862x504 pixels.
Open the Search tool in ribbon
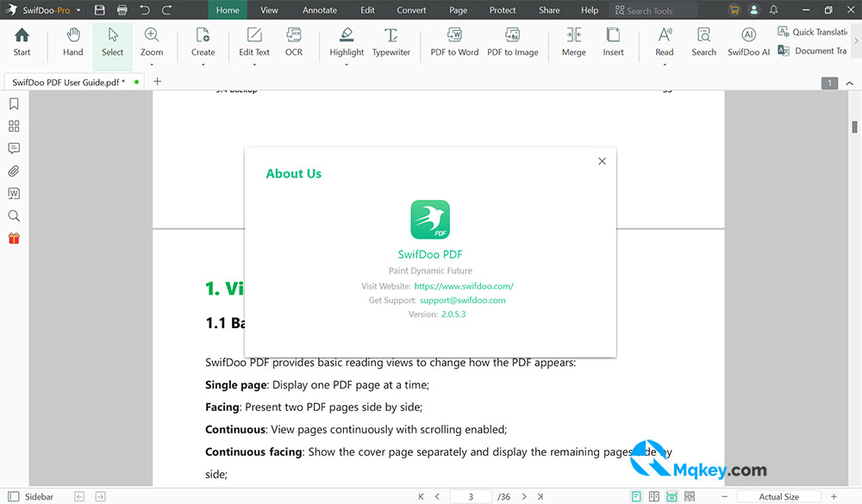pos(703,43)
